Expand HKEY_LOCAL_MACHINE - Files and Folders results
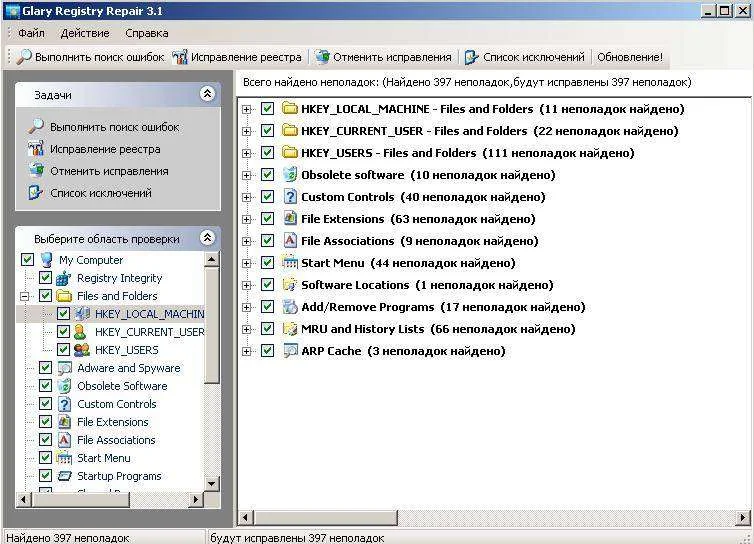754x544 pixels. (247, 109)
